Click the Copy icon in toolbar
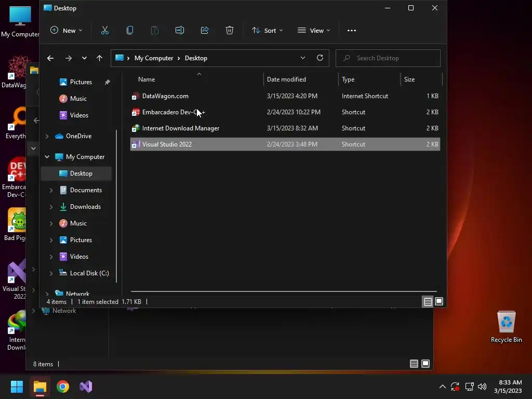This screenshot has width=532, height=399. [129, 31]
